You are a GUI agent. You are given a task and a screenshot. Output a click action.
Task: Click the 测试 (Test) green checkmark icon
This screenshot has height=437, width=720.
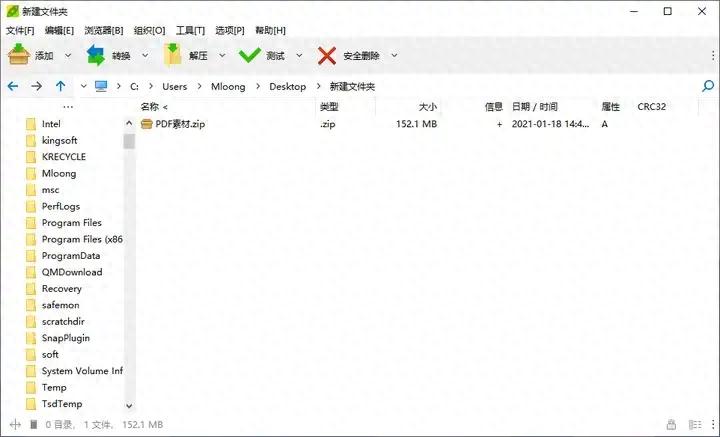click(250, 56)
